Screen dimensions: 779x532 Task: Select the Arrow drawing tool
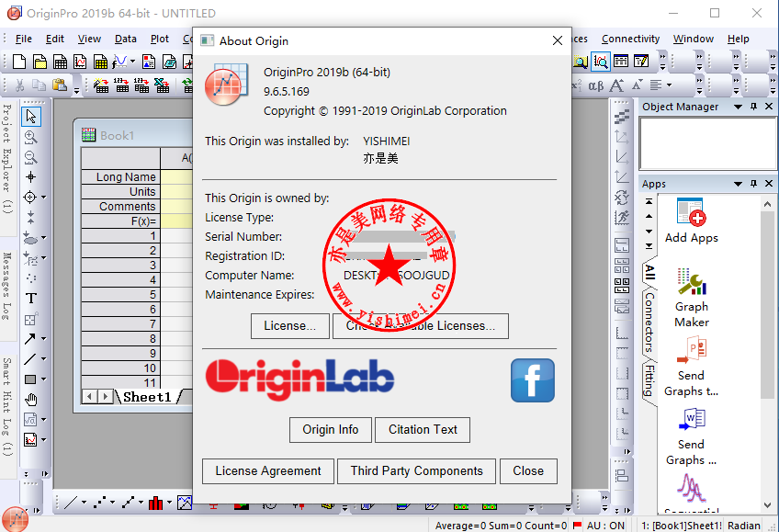coord(29,339)
